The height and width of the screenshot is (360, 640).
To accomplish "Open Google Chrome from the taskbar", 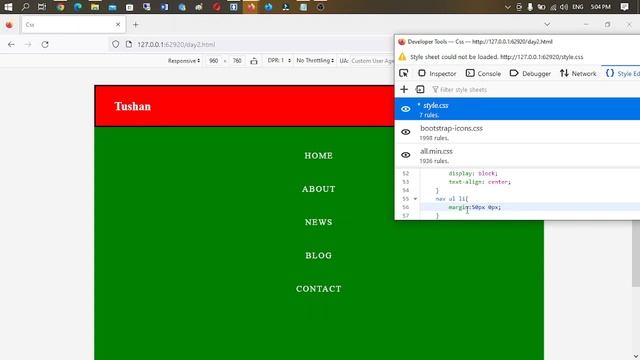I will [x=60, y=7].
